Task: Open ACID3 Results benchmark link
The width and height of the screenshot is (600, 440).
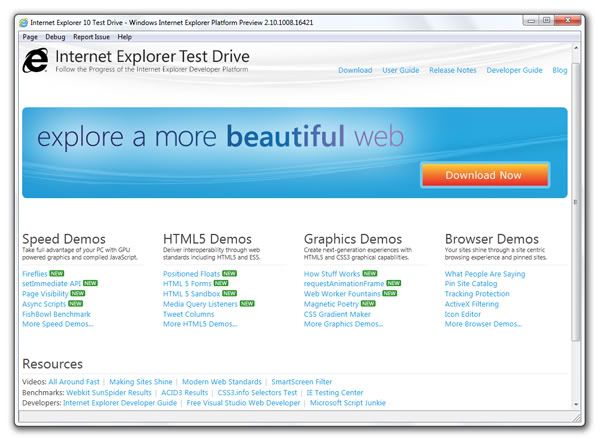Action: point(184,393)
